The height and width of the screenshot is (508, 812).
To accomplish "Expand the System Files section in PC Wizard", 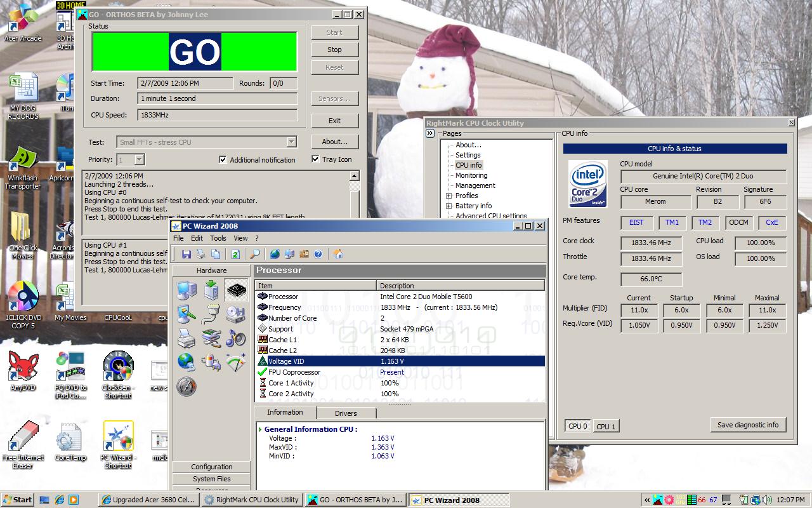I will coord(212,479).
